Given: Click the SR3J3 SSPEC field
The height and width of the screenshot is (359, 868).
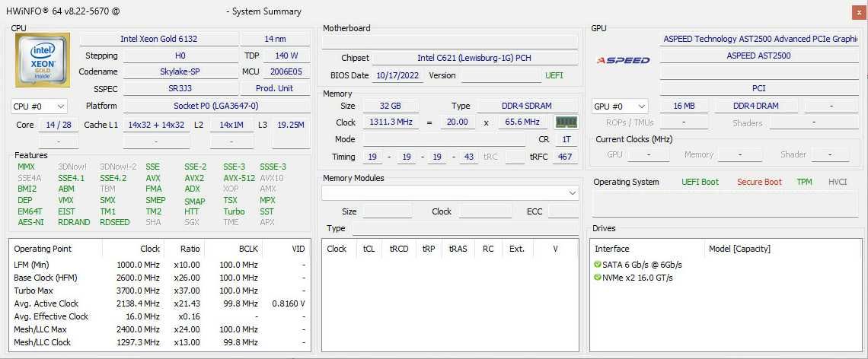Looking at the screenshot, I should point(180,88).
